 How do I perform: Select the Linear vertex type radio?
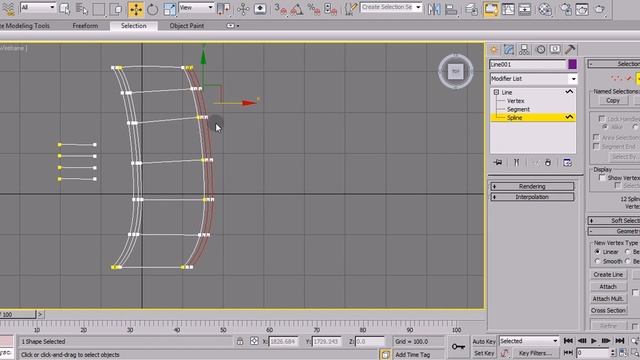(x=598, y=252)
